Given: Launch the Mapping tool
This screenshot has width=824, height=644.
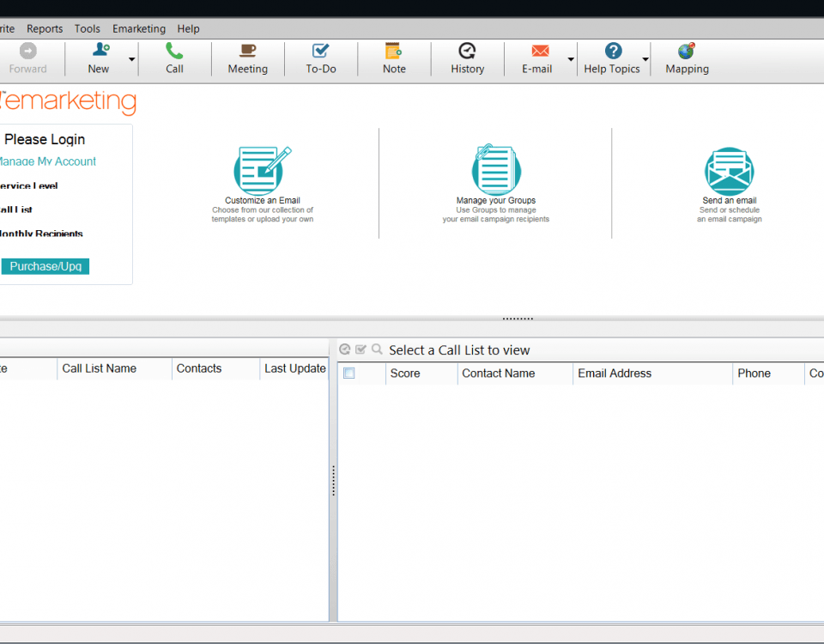Looking at the screenshot, I should tap(687, 58).
